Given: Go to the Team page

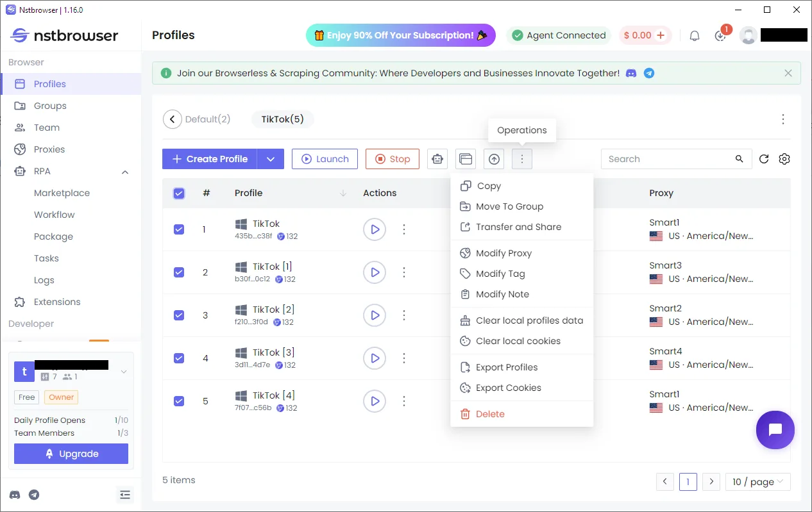Looking at the screenshot, I should pos(71,128).
